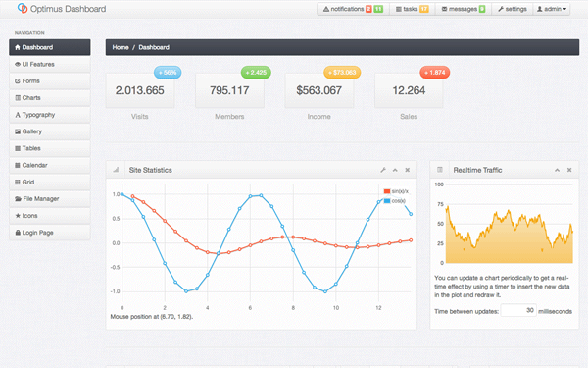Image resolution: width=588 pixels, height=368 pixels.
Task: Expand the admin user dropdown
Action: tap(552, 9)
